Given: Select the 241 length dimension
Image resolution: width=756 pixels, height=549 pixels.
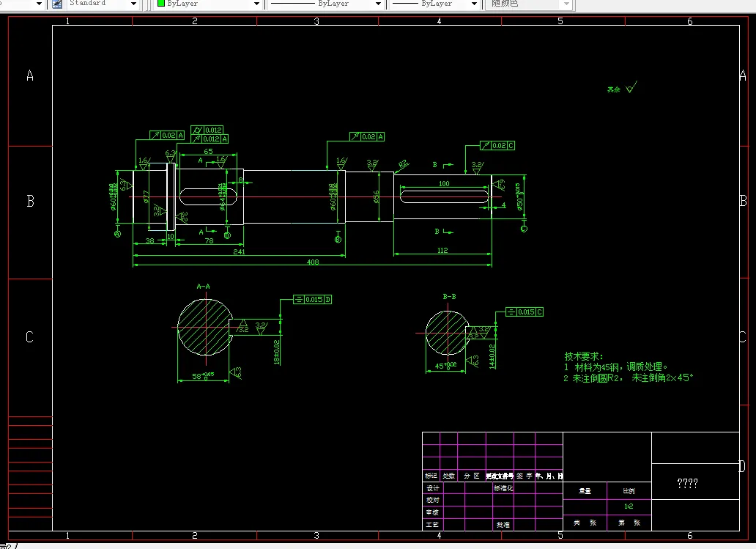Looking at the screenshot, I should click(x=239, y=251).
